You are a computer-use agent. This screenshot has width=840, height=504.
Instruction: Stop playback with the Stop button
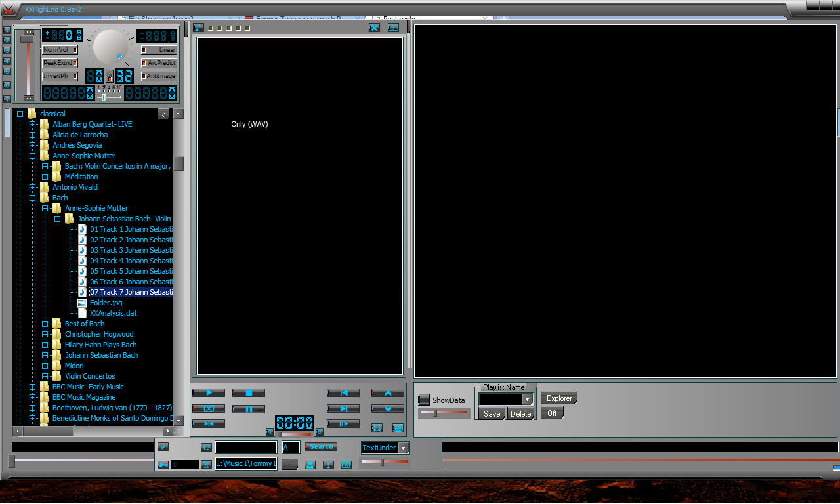249,392
